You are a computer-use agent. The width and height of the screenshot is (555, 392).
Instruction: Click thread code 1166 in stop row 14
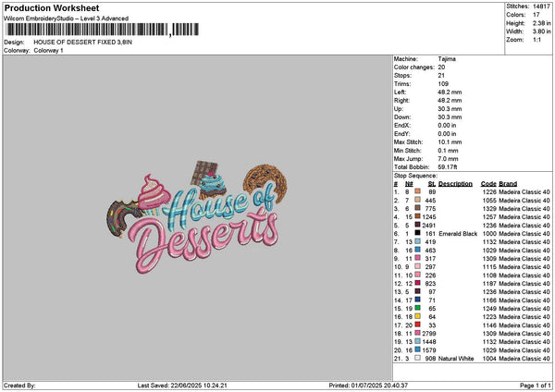(x=489, y=300)
